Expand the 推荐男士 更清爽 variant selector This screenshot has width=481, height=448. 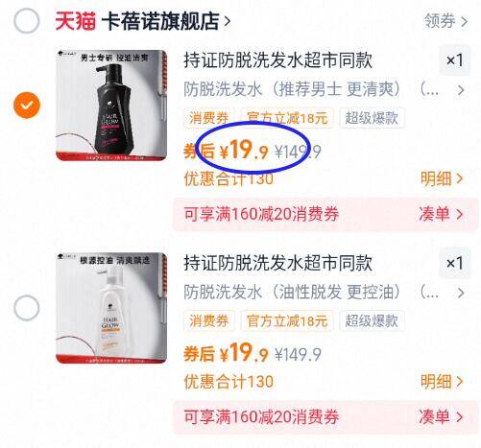(x=324, y=89)
